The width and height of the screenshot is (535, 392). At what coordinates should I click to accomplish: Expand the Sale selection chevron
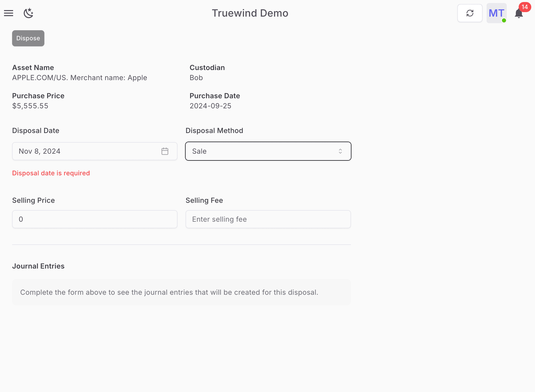340,151
